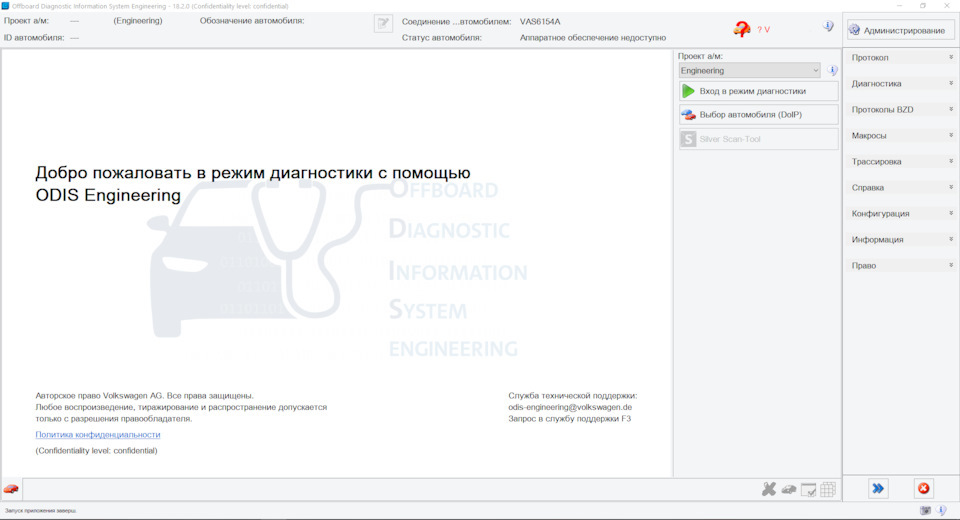Click the DoIP car selection icon
The image size is (960, 520).
click(688, 115)
